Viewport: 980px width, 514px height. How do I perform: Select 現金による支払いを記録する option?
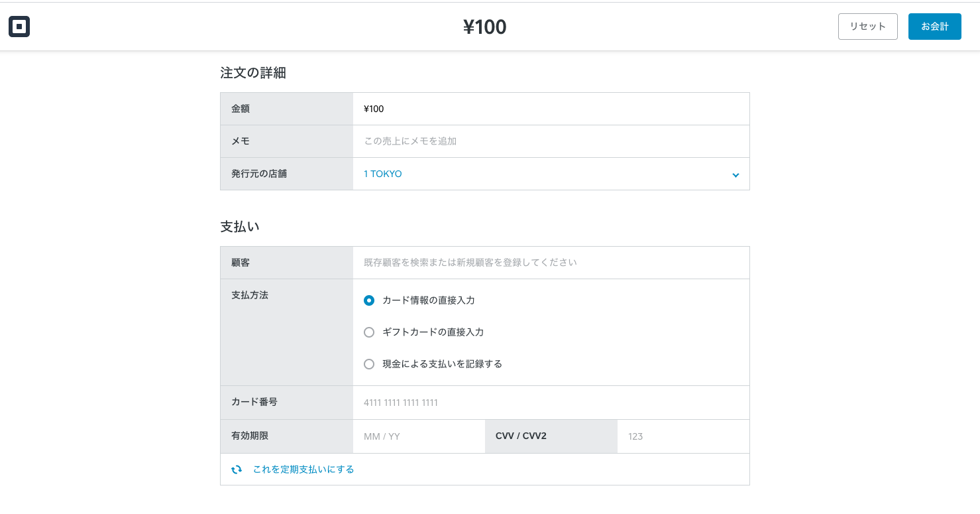(369, 363)
